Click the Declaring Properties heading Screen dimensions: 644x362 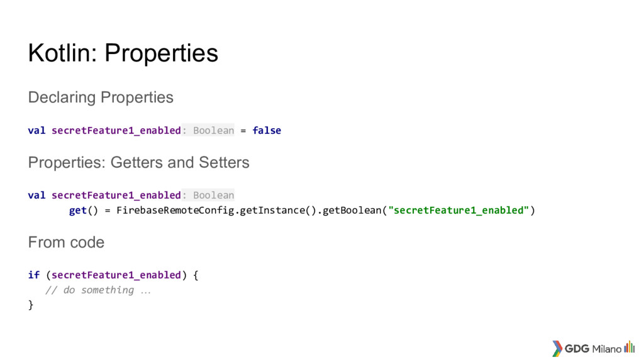coord(101,97)
